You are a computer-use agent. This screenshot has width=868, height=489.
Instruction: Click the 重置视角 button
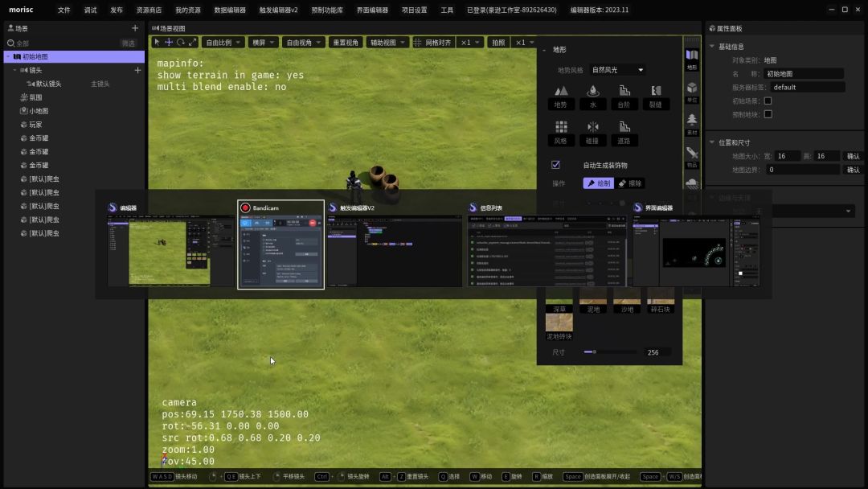pyautogui.click(x=346, y=43)
